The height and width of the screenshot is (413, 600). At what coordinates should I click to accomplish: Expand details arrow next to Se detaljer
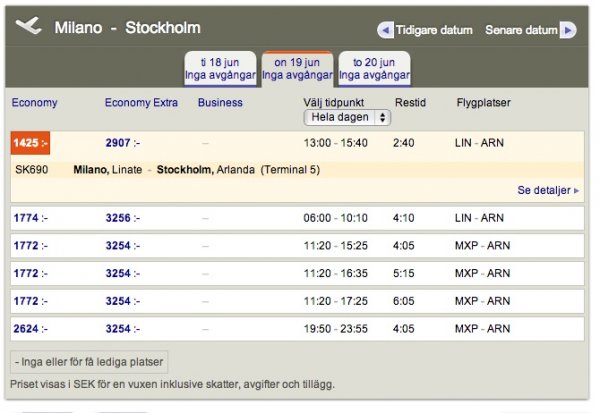(x=576, y=190)
